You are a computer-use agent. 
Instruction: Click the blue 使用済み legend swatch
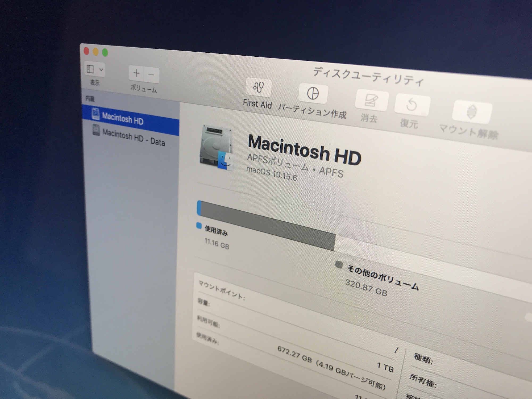199,226
